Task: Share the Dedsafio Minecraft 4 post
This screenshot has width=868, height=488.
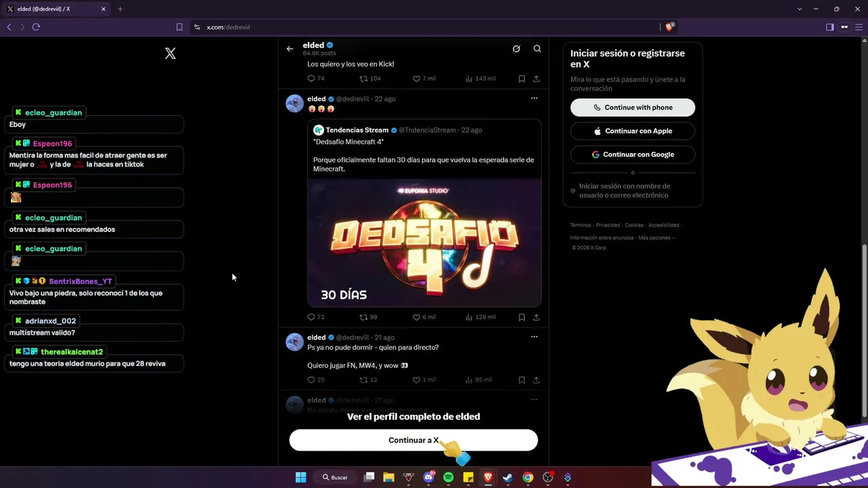Action: pos(536,317)
